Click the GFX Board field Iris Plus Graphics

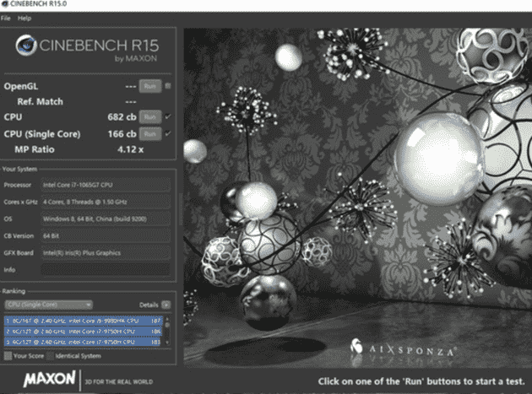[106, 252]
